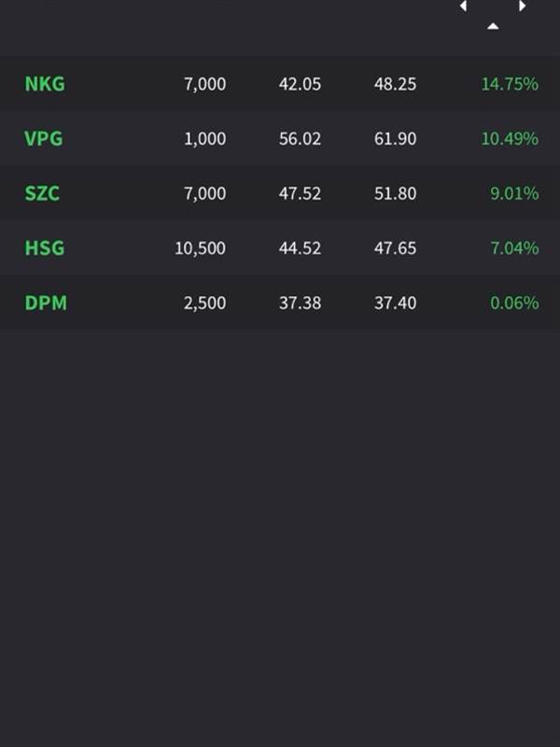Tap the HSG ticker symbol
Screen dimensions: 560x747
click(x=45, y=248)
